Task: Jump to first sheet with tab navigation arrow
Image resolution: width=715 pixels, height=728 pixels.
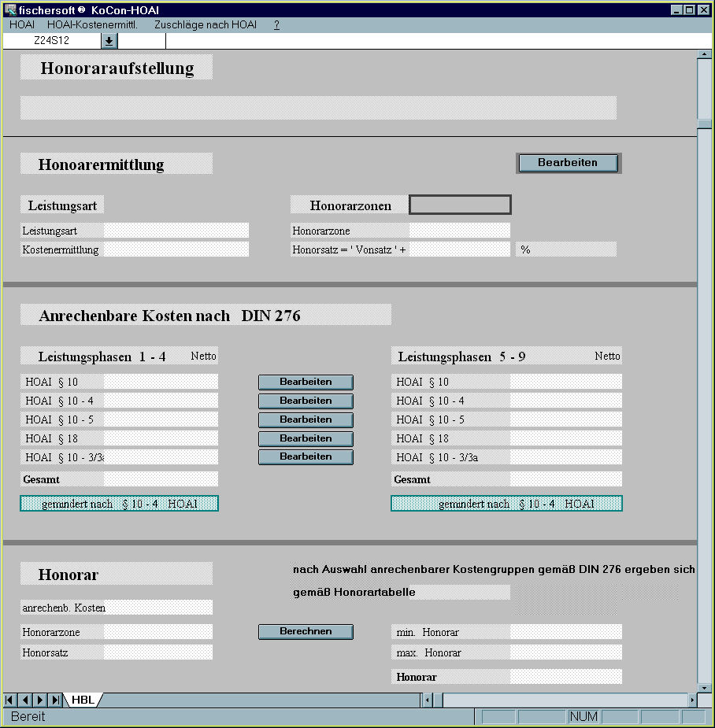Action: [x=10, y=700]
